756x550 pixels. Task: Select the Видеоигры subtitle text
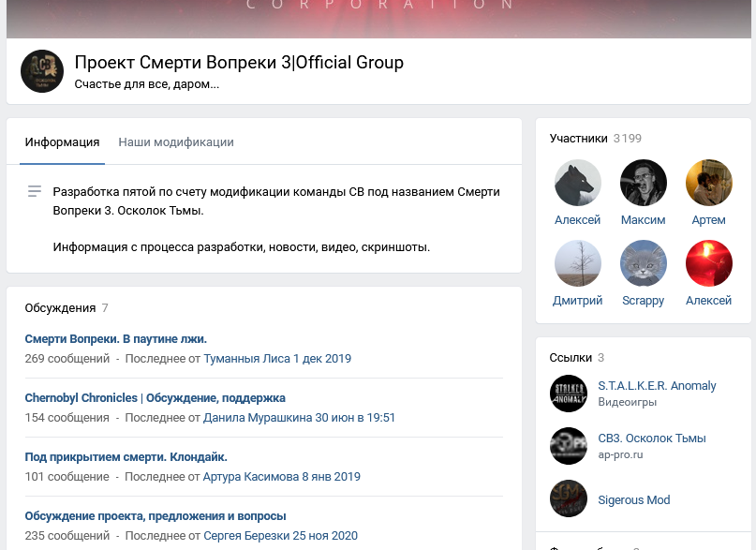coord(628,402)
